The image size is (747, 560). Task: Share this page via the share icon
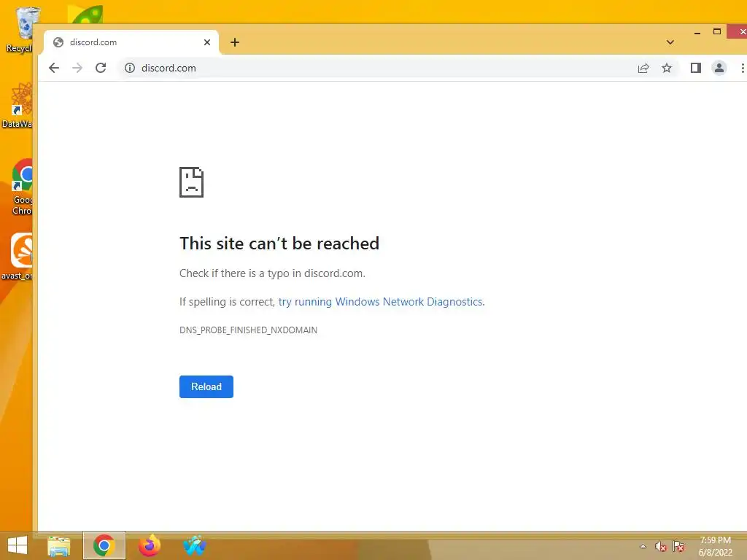click(643, 68)
